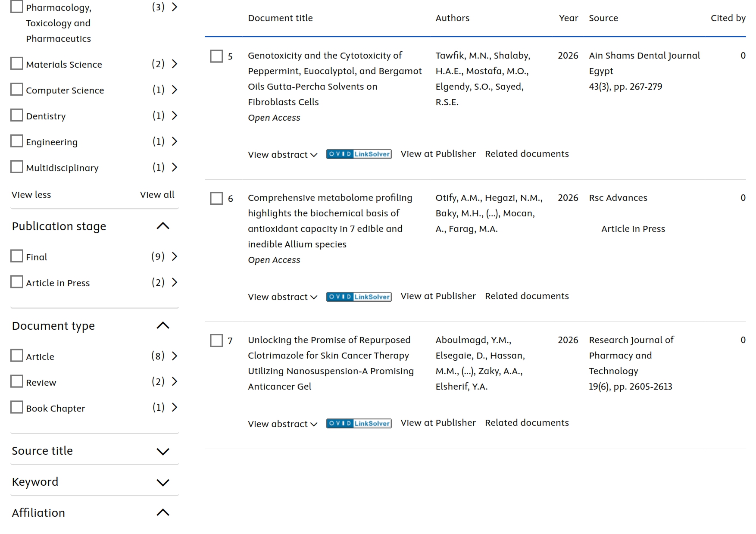Sort by Year column header

coord(569,18)
